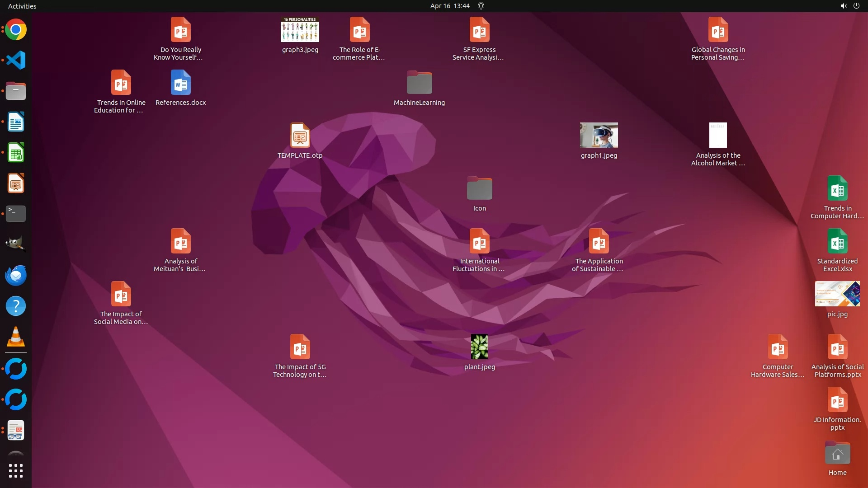Viewport: 868px width, 488px height.
Task: Open the Activities overview
Action: (22, 6)
